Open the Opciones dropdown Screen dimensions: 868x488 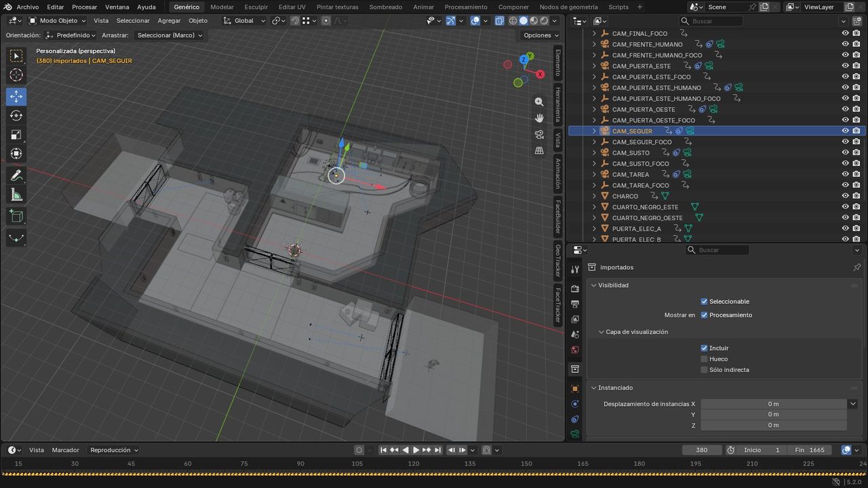pyautogui.click(x=541, y=35)
